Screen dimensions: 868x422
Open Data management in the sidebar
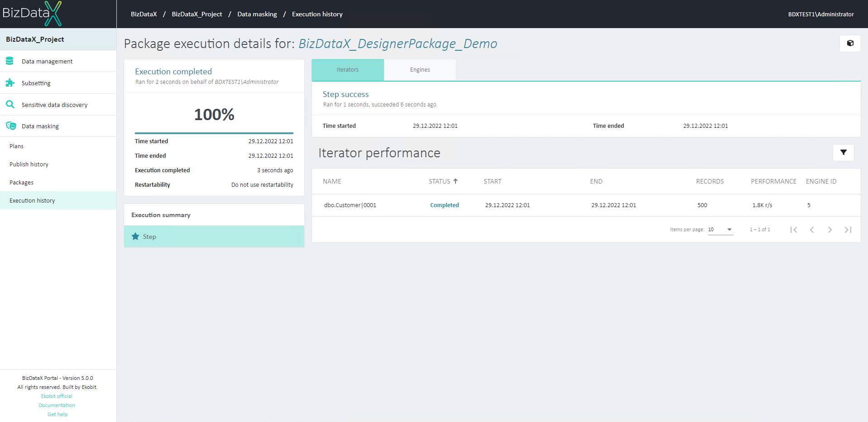click(x=58, y=61)
